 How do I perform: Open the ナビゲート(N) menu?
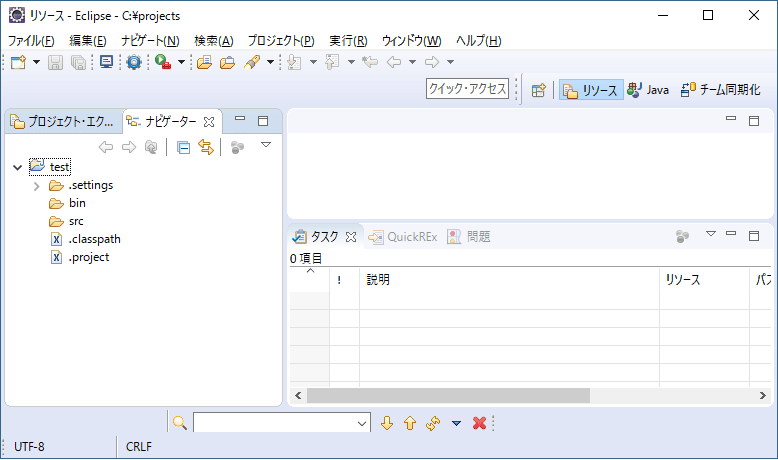click(150, 41)
